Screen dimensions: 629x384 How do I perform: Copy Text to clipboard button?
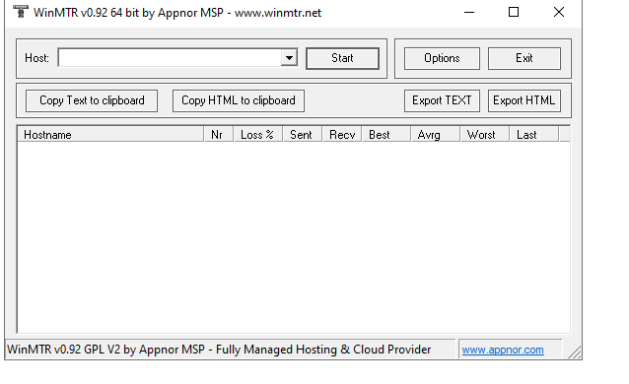coord(91,100)
